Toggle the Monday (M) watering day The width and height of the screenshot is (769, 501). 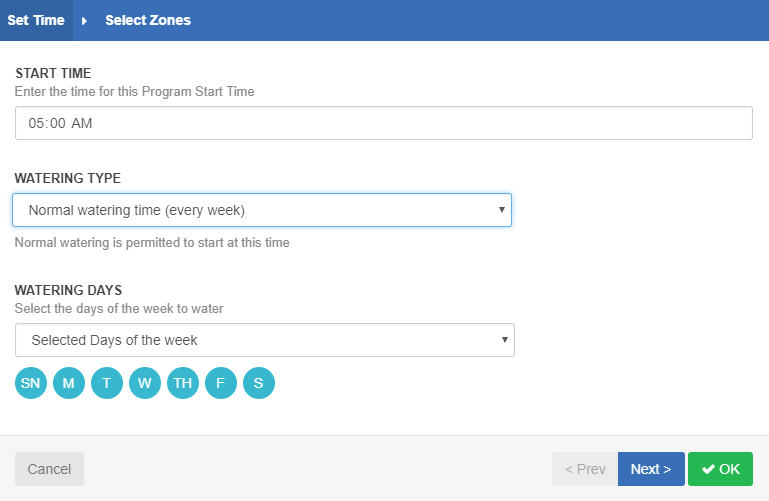coord(69,383)
